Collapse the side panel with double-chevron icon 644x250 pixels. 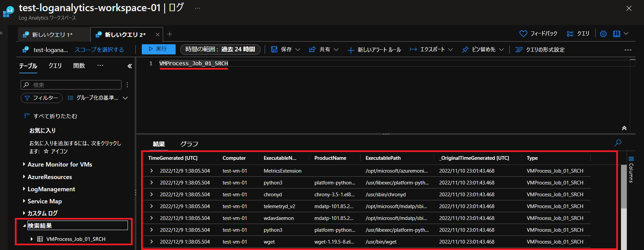click(130, 66)
